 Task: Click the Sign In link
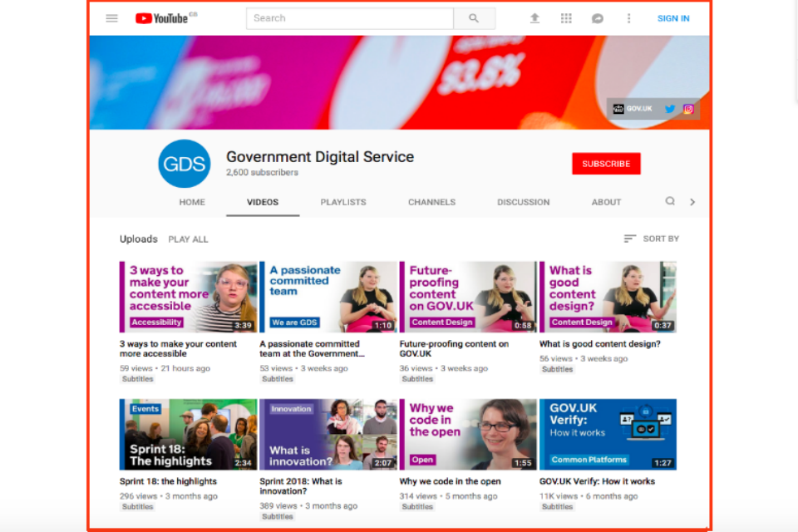(673, 18)
